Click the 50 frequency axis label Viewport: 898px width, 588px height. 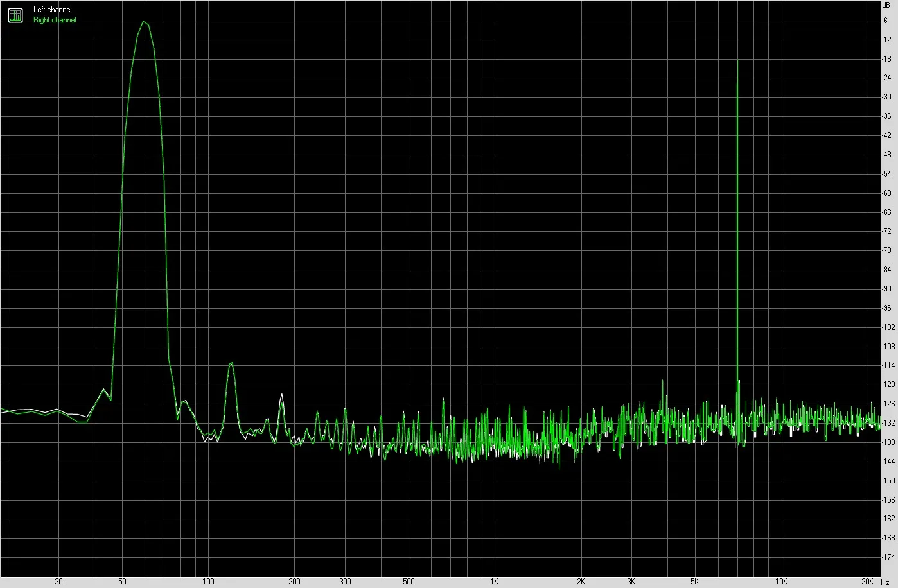123,582
